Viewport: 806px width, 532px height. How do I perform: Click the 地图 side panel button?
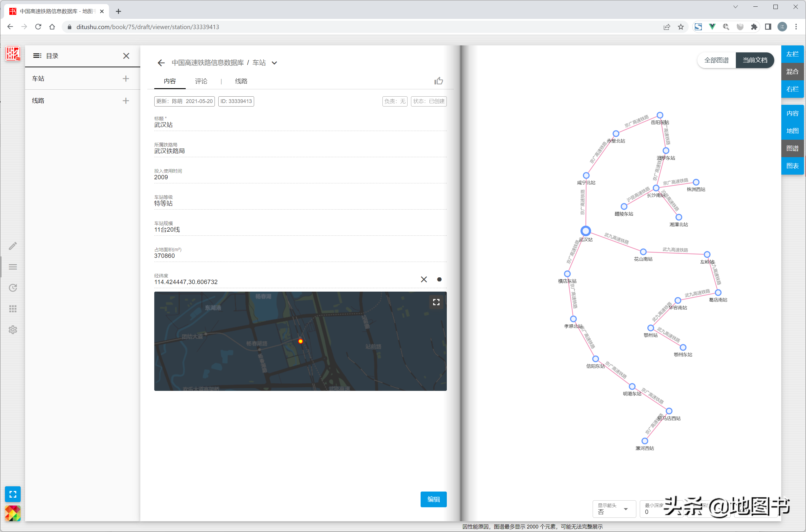pos(792,131)
